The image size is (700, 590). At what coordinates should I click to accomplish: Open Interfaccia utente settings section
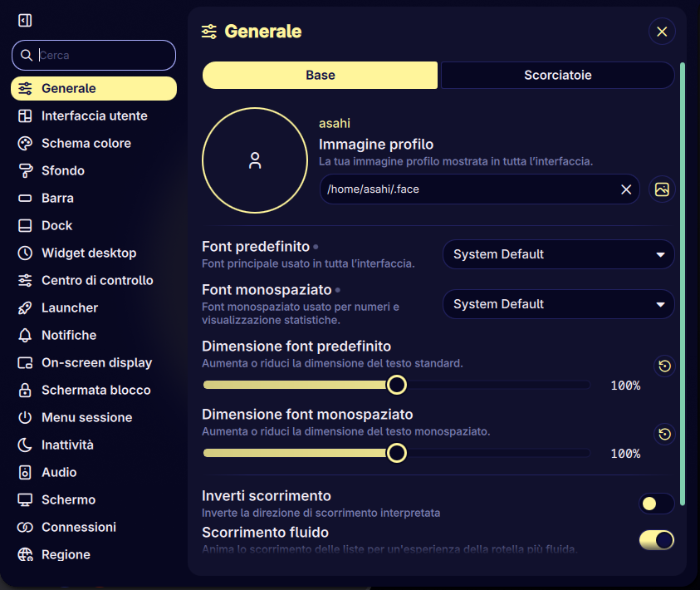pos(94,116)
